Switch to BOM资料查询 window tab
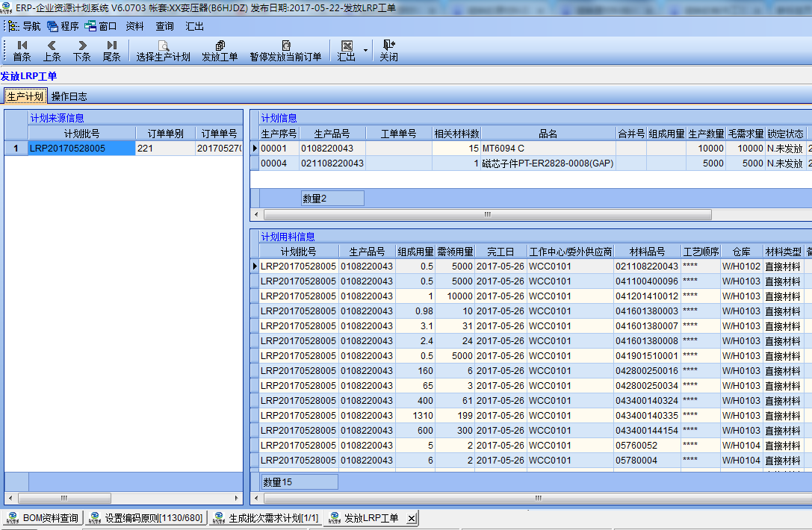Screen dimensions: 812x530 tap(43, 518)
